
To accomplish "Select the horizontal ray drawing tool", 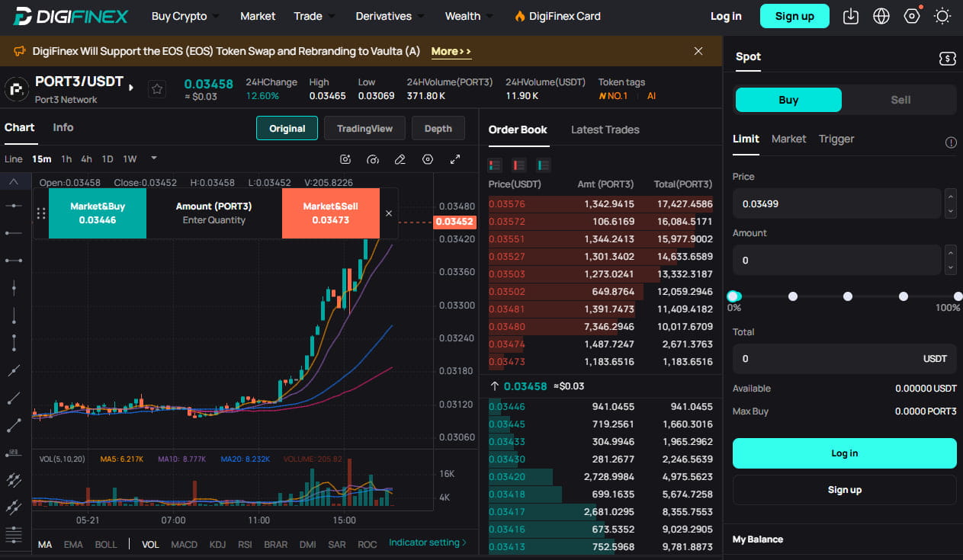I will (14, 232).
